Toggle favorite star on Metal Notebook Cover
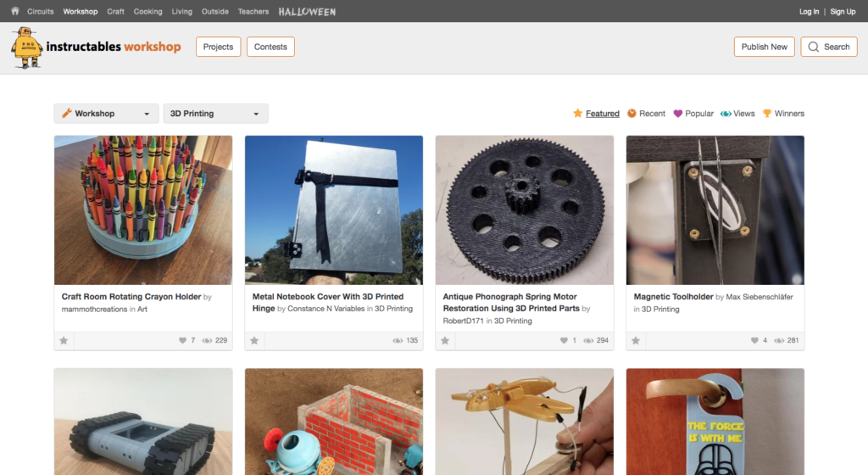This screenshot has width=868, height=475. pos(254,341)
